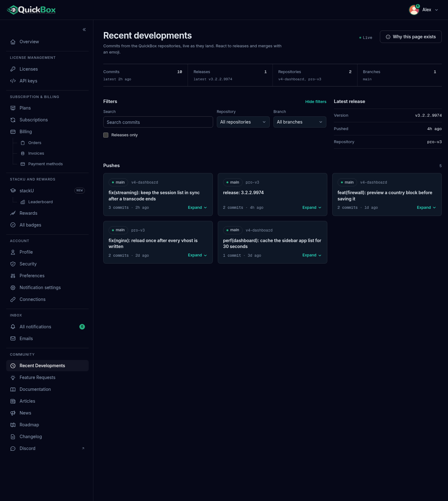
Task: Click the NEW badge beside stackU
Action: pyautogui.click(x=80, y=190)
